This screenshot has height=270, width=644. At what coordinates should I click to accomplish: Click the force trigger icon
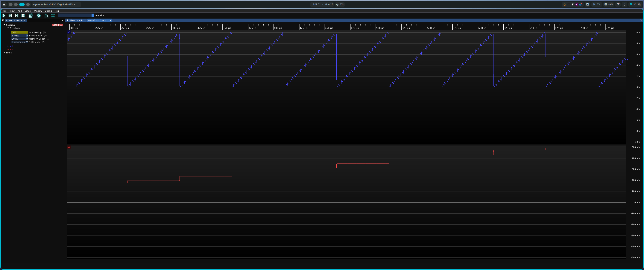16,16
